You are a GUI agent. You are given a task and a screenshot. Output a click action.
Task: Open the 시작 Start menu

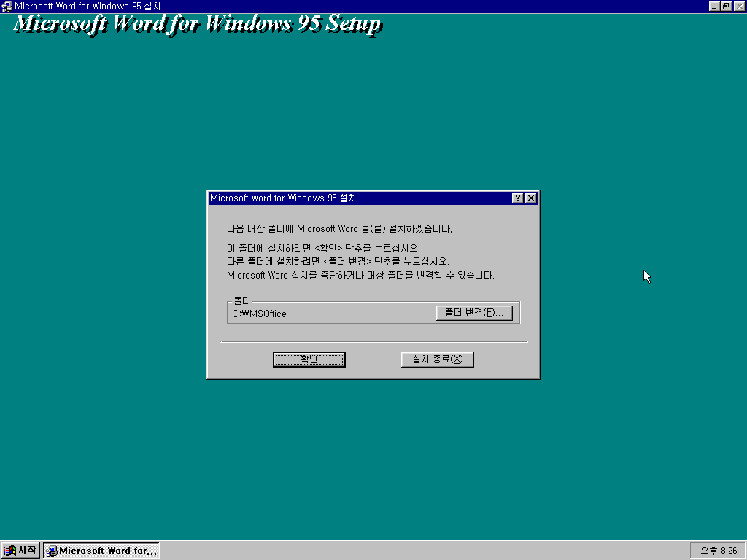pos(20,551)
